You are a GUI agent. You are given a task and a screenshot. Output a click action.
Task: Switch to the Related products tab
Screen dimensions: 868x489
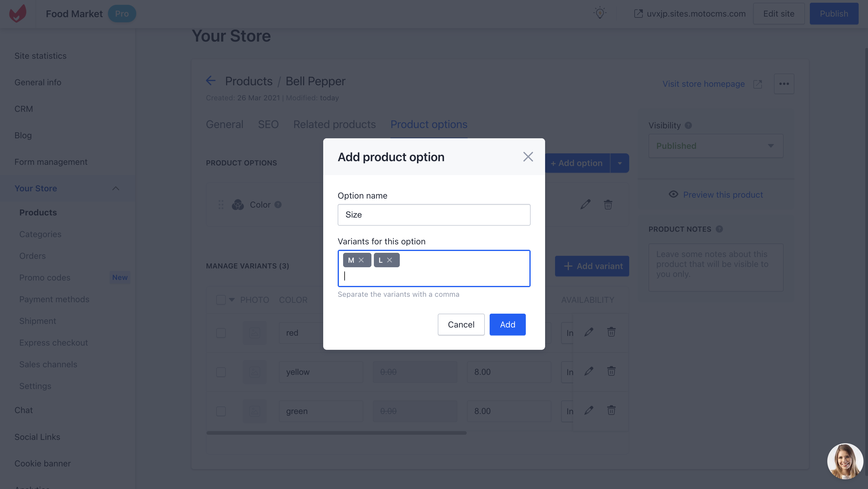pos(334,124)
